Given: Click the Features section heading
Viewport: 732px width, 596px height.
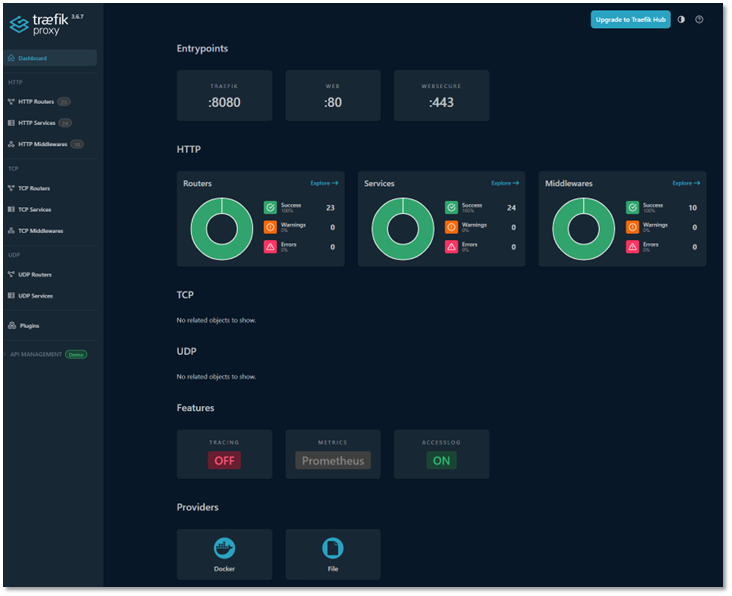Looking at the screenshot, I should (x=196, y=408).
